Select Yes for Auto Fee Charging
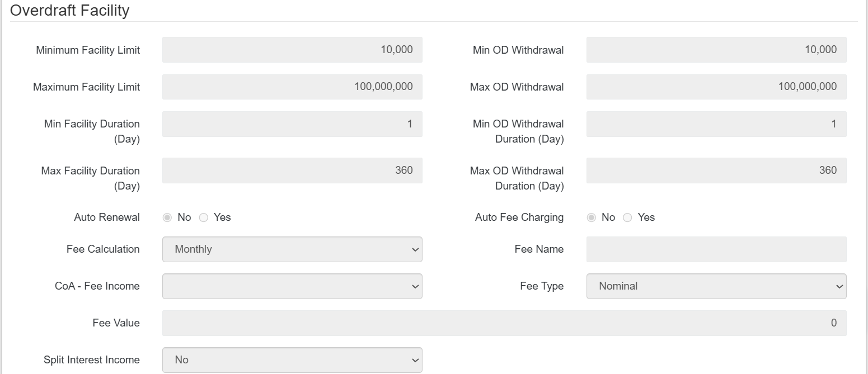This screenshot has width=868, height=374. [628, 217]
